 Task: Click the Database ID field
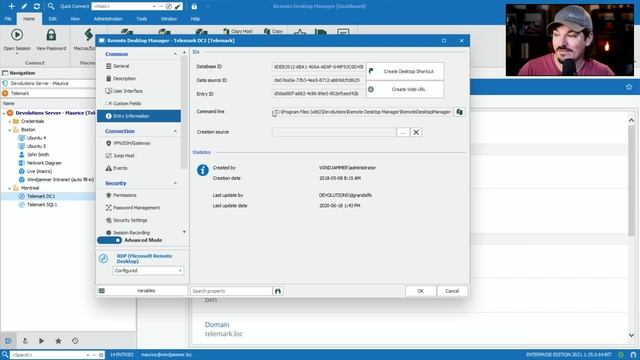(x=318, y=67)
